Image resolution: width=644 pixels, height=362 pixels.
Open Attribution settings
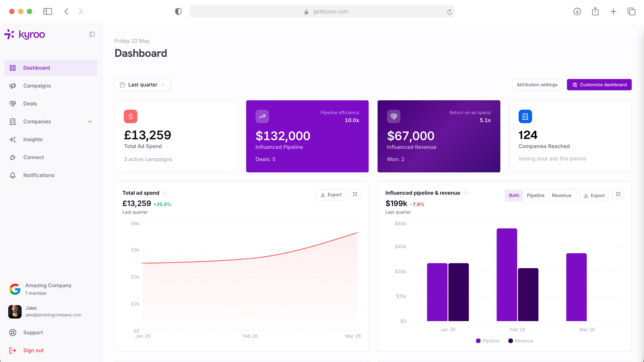tap(537, 85)
